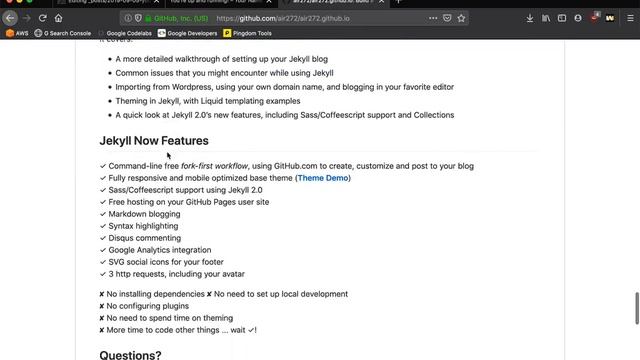Click 'More time to code other things' line
Screen dimensions: 640x360
181,330
